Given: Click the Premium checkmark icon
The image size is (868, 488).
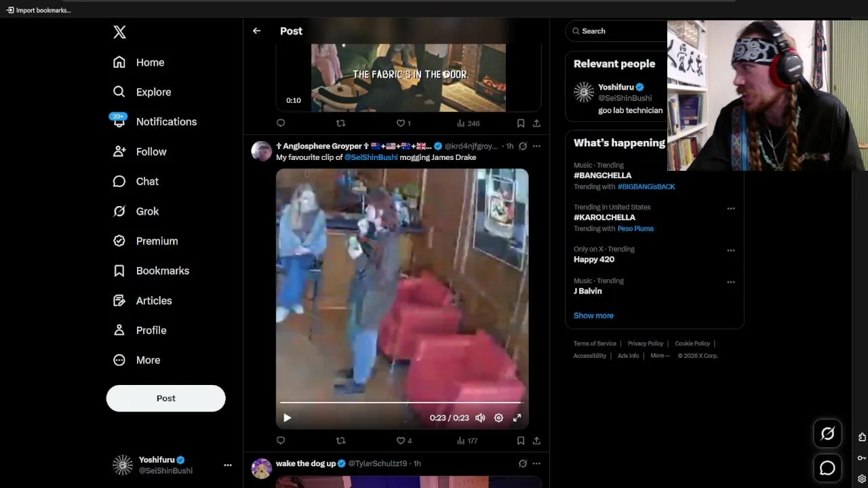Looking at the screenshot, I should coord(119,241).
